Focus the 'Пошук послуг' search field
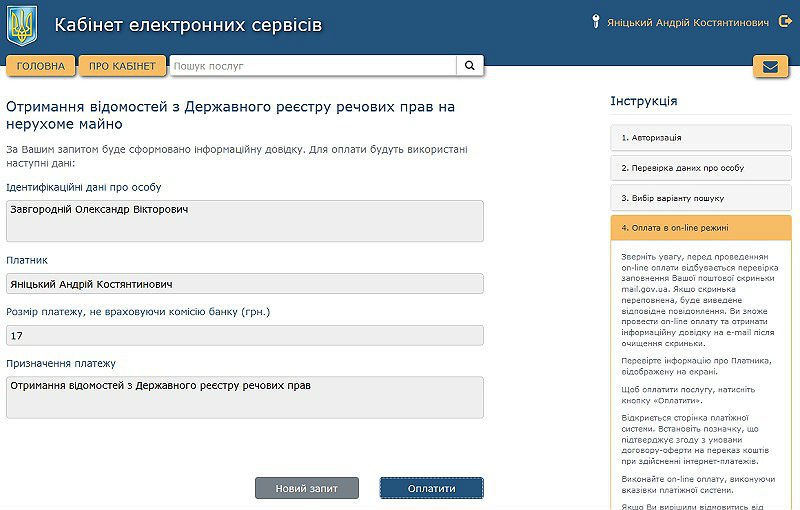This screenshot has height=510, width=800. (312, 66)
